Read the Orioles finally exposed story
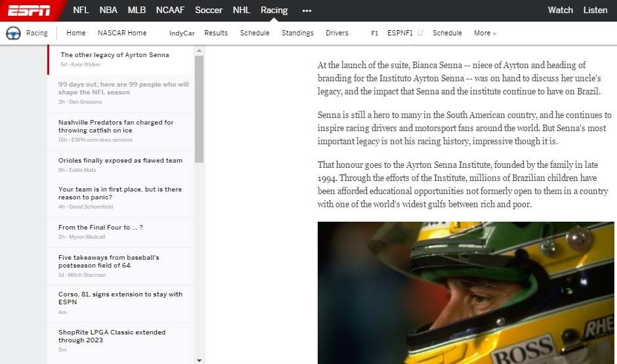617x364 pixels. pyautogui.click(x=120, y=161)
